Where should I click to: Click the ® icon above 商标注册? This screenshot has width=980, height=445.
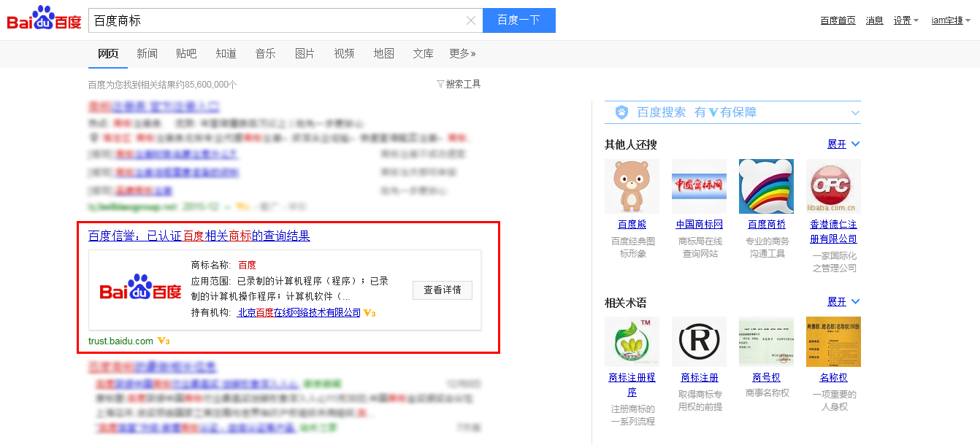pyautogui.click(x=699, y=341)
